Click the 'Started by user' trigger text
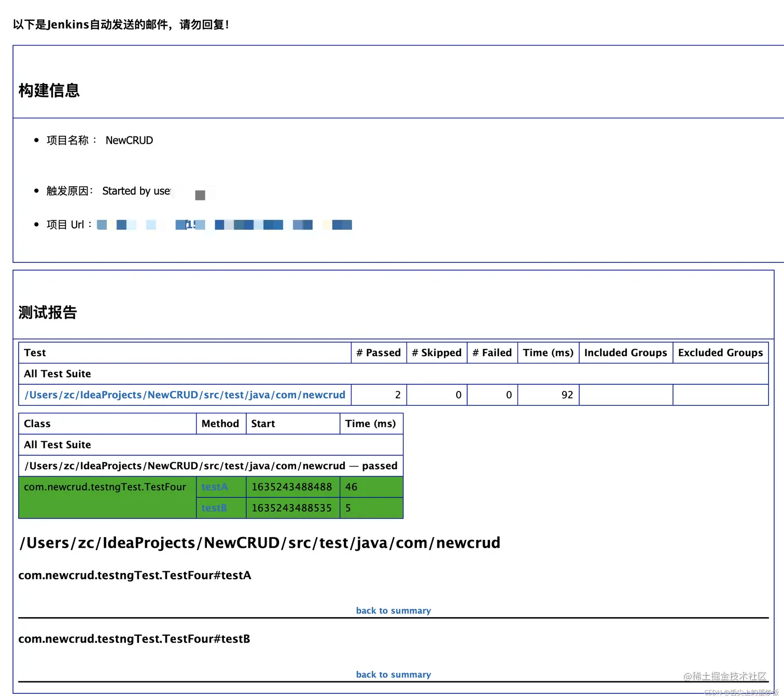This screenshot has width=784, height=699. pos(136,191)
